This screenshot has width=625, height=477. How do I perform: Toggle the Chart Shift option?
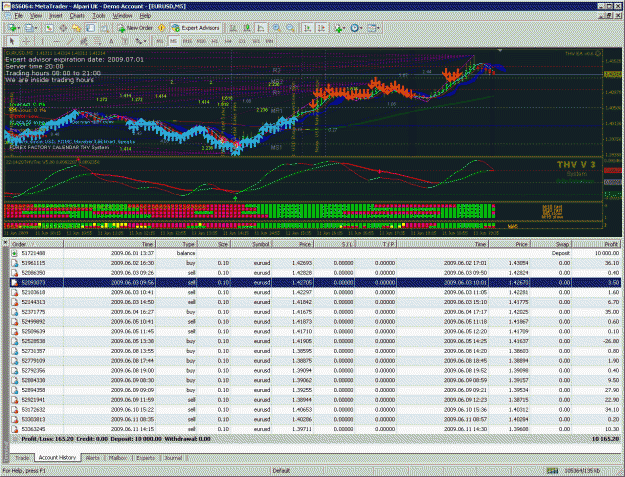[321, 28]
